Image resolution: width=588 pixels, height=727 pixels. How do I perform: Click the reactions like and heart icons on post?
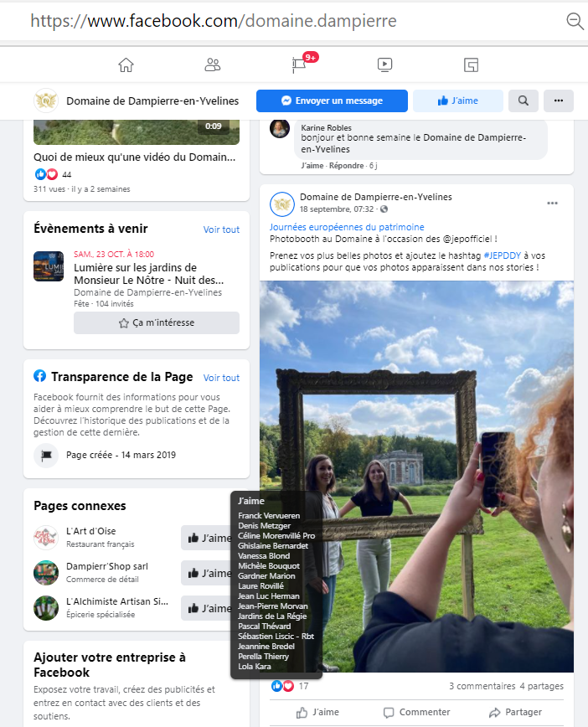coord(282,686)
